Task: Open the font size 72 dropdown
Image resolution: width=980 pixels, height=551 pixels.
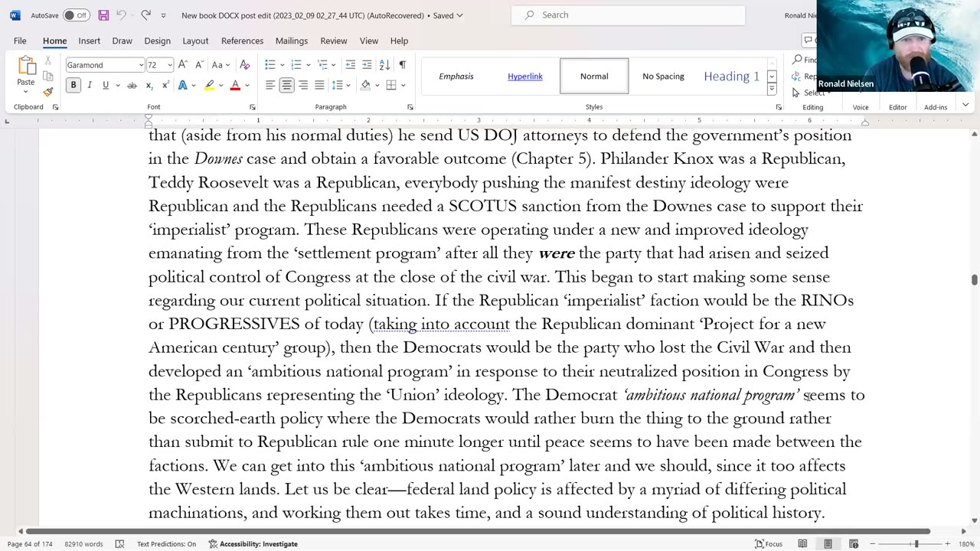Action: (x=169, y=65)
